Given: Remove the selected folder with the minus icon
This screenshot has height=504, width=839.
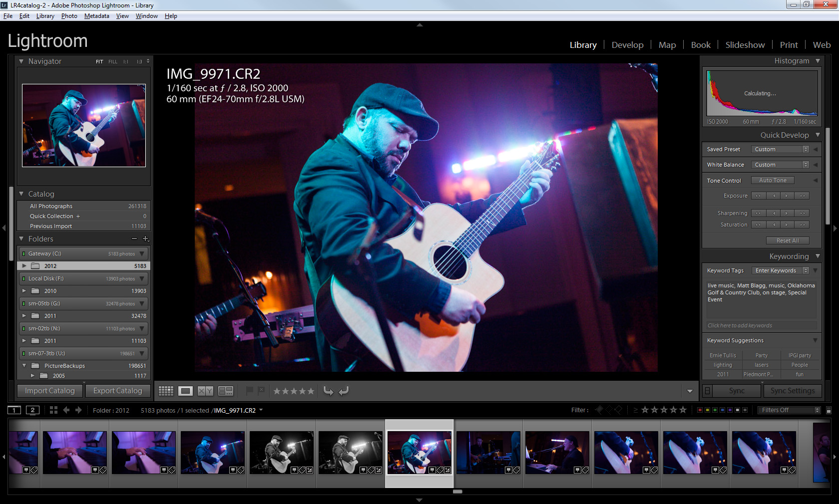Looking at the screenshot, I should point(134,239).
